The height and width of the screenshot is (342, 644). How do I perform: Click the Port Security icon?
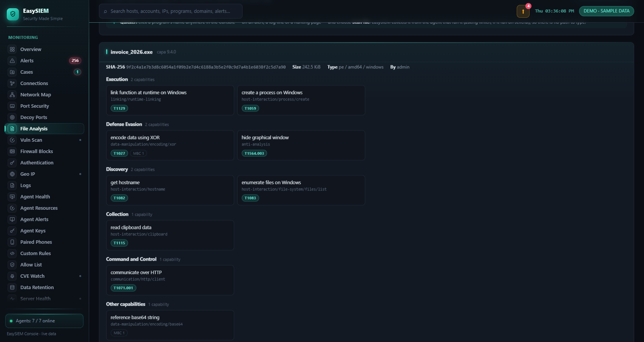(12, 106)
